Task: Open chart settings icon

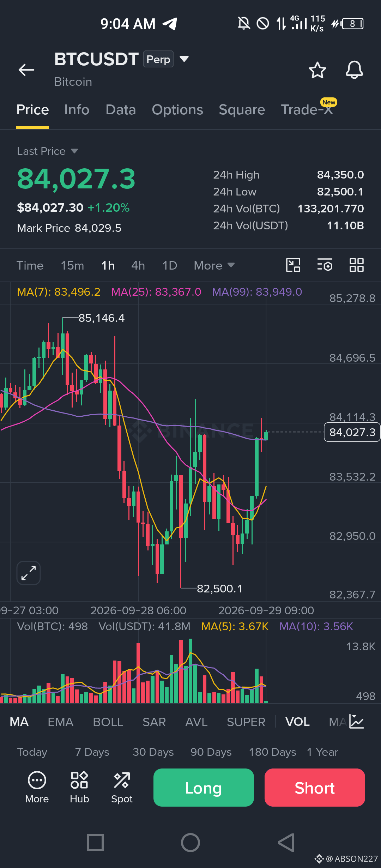Action: click(x=325, y=265)
